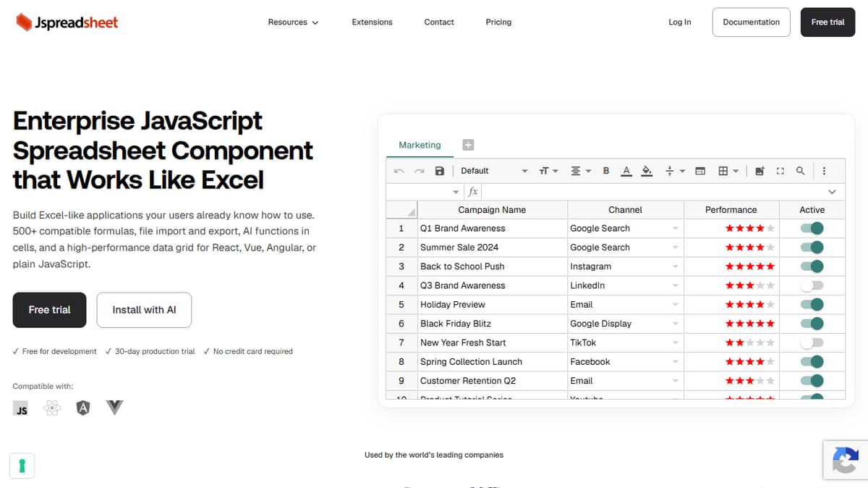868x488 pixels.
Task: Click the merge cells icon
Action: 700,171
